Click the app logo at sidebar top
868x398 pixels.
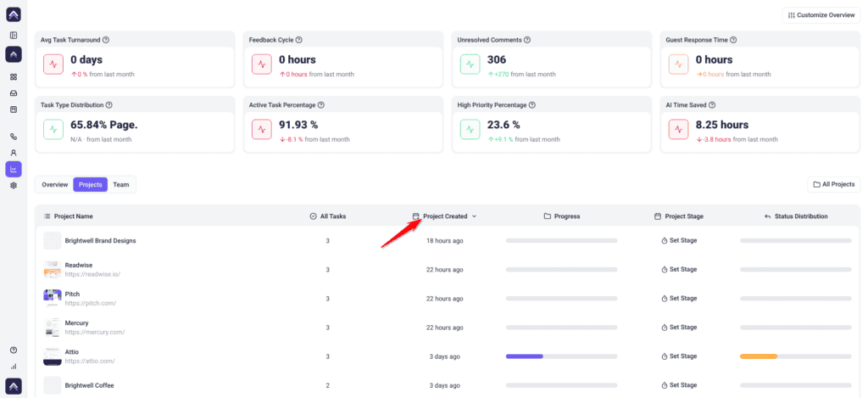14,14
